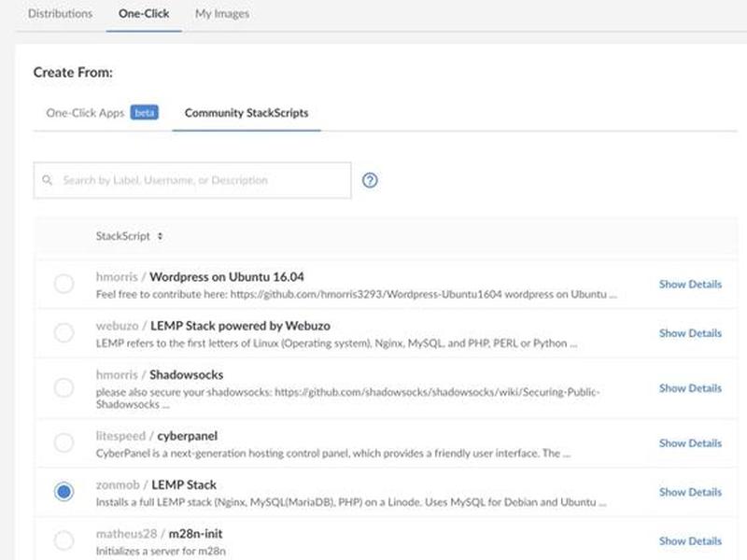The height and width of the screenshot is (560, 747).
Task: Click the 'Installs a full LEMP stack' description
Action: click(x=351, y=502)
